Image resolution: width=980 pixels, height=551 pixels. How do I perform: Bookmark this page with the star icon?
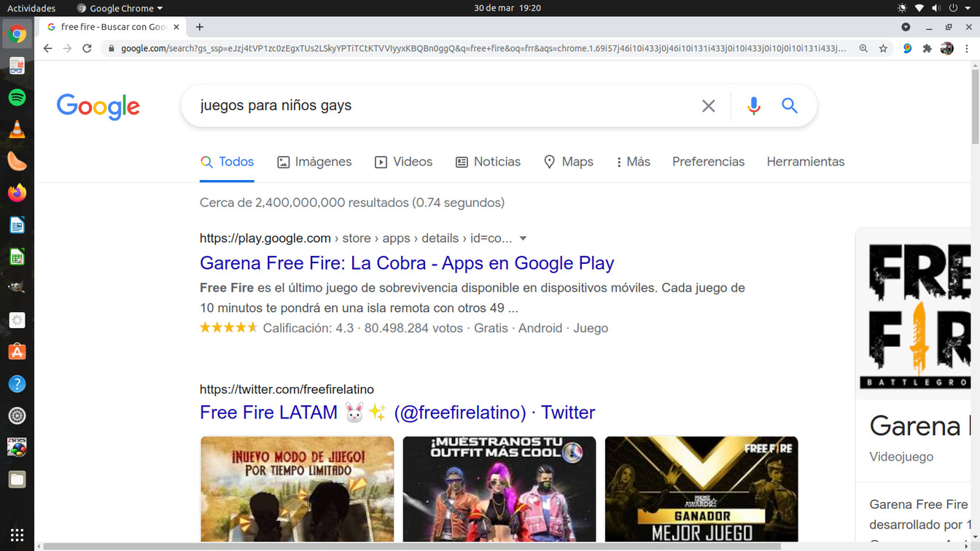883,48
